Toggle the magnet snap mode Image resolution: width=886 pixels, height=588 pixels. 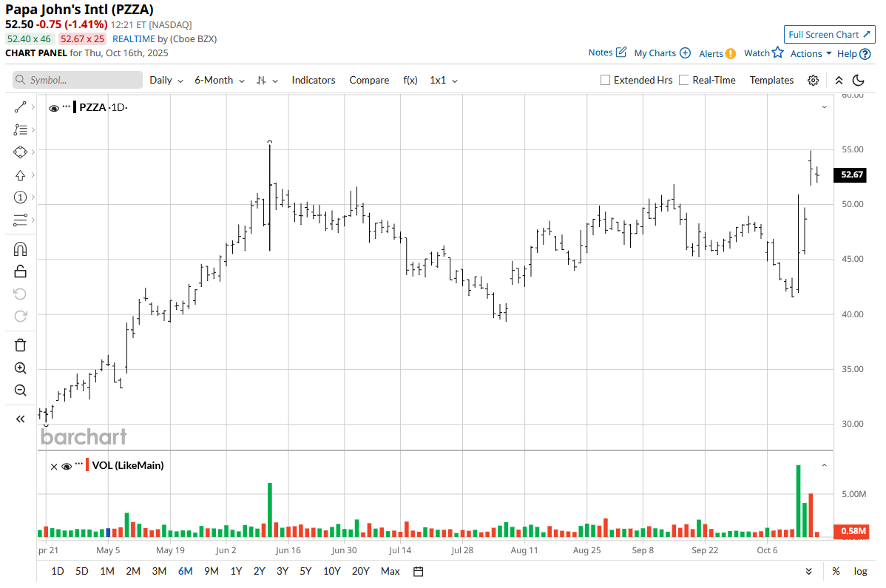[21, 249]
